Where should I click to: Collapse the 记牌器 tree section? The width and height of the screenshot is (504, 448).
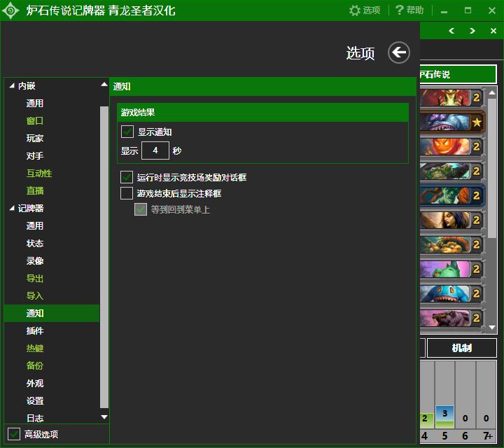12,209
